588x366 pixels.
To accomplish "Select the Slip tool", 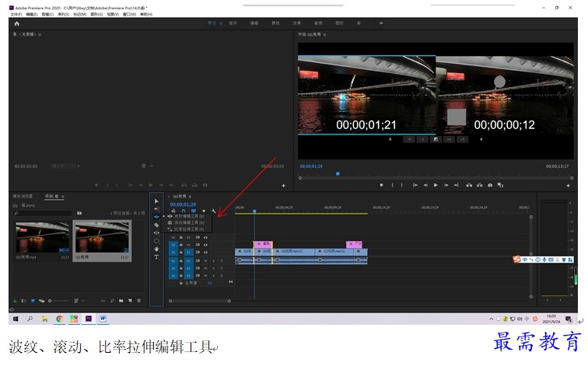I will click(156, 232).
